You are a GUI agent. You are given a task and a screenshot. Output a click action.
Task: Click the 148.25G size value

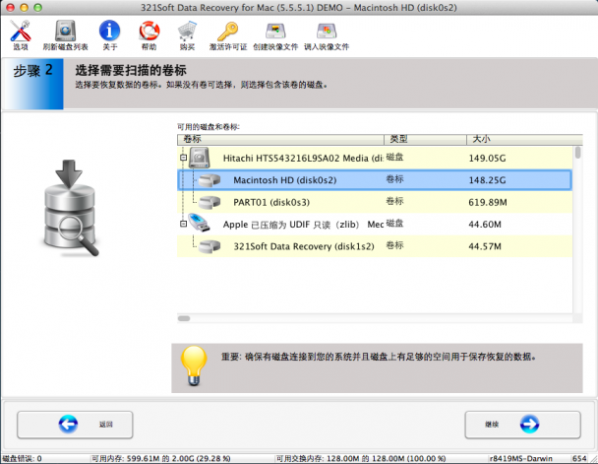(487, 180)
